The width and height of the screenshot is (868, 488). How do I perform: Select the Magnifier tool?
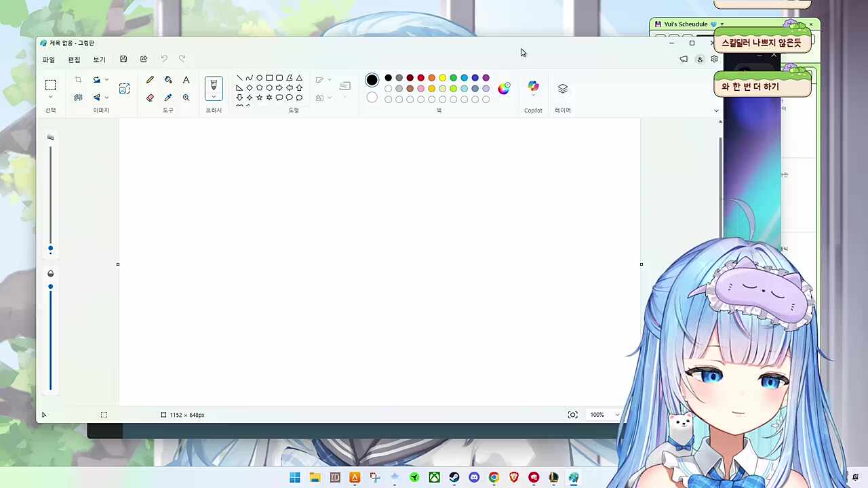[186, 98]
